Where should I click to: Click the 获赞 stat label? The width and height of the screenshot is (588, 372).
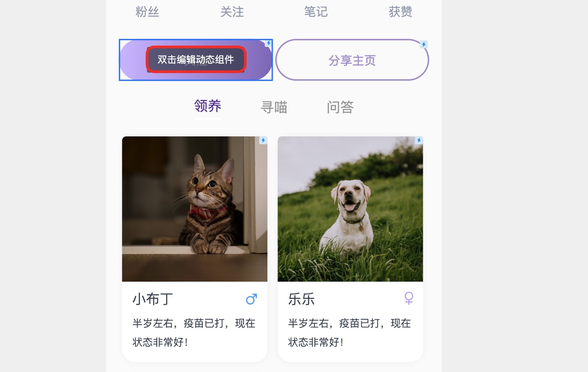click(x=401, y=12)
